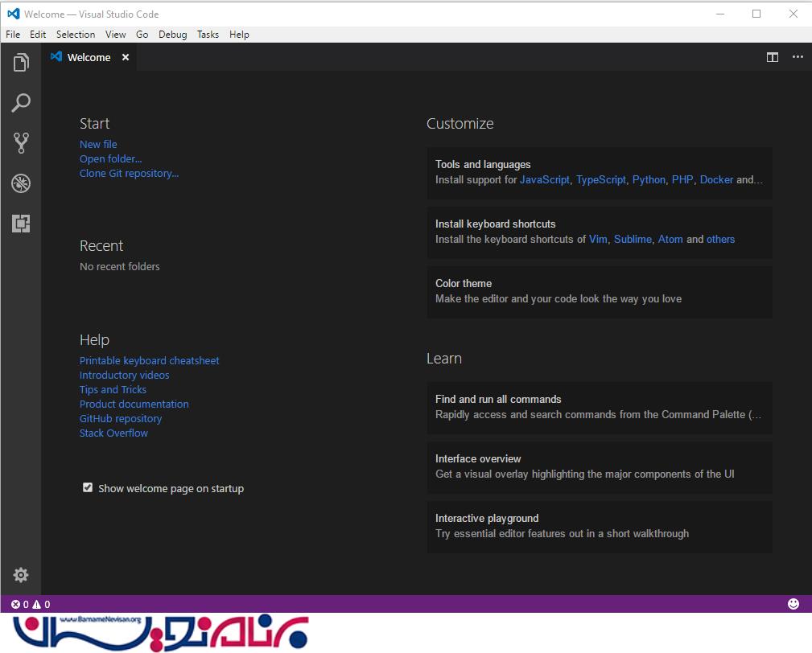Open the editor More Actions ellipsis
Image resolution: width=812 pixels, height=653 pixels.
click(x=798, y=57)
